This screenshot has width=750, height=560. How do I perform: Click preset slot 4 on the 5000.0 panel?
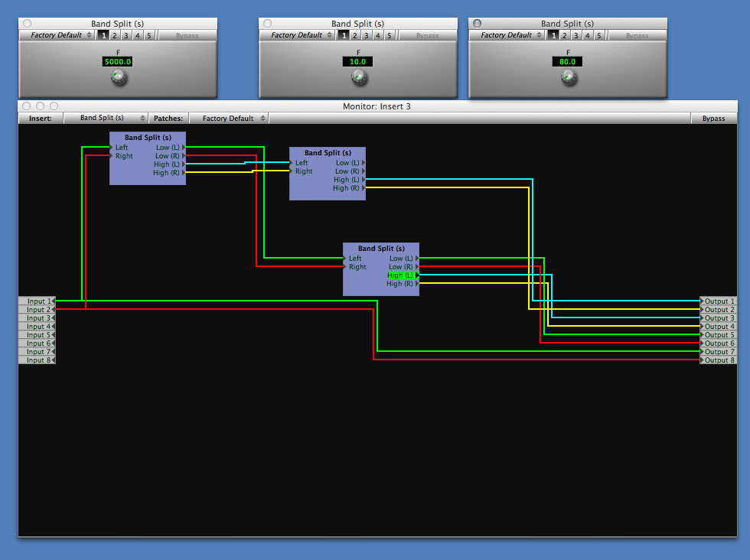(x=138, y=36)
